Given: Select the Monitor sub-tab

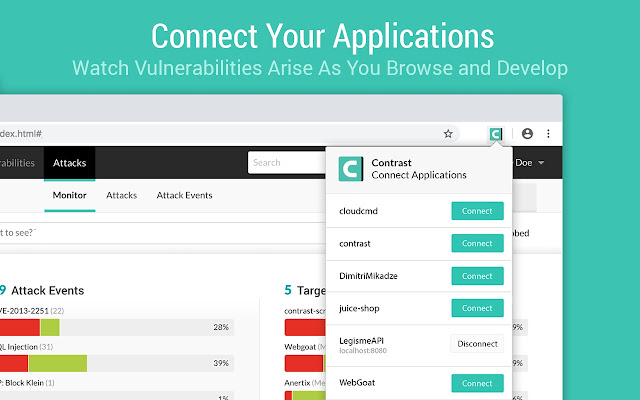Looking at the screenshot, I should [x=69, y=196].
